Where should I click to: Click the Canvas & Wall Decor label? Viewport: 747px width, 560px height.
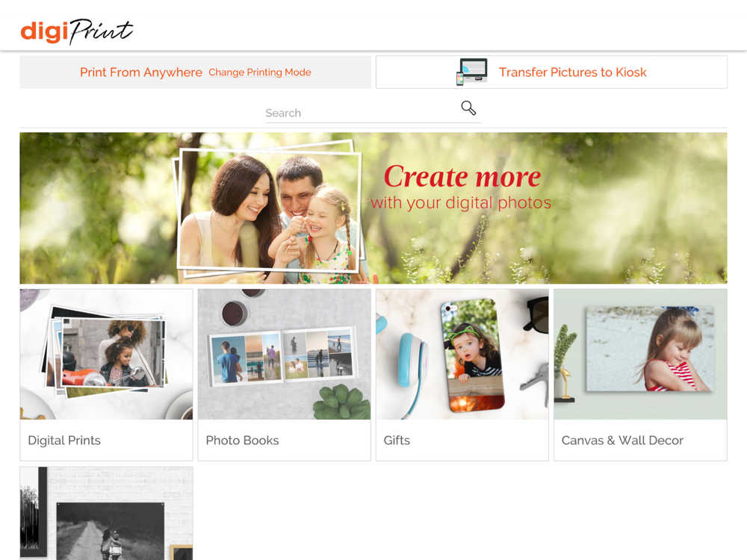point(622,441)
